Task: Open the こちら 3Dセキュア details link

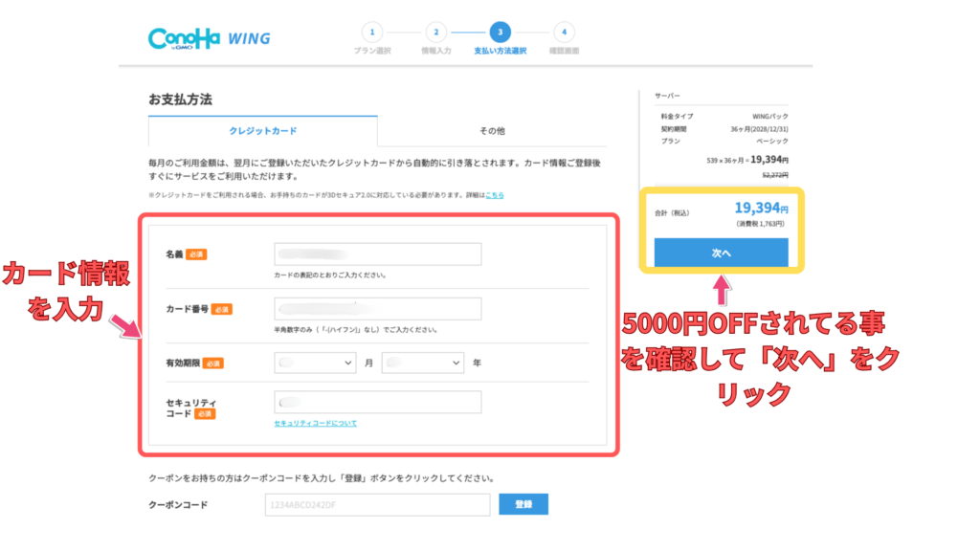Action: tap(494, 195)
